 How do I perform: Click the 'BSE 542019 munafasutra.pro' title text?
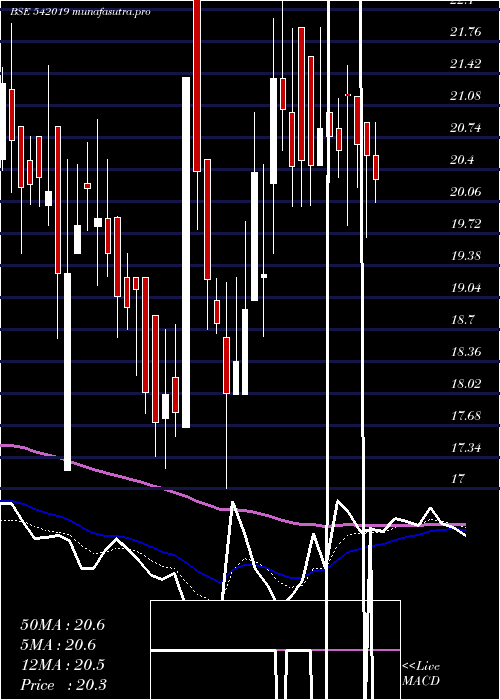coord(81,12)
